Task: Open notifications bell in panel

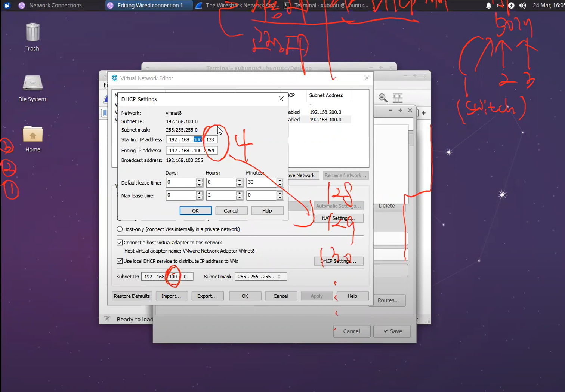Action: [488, 5]
